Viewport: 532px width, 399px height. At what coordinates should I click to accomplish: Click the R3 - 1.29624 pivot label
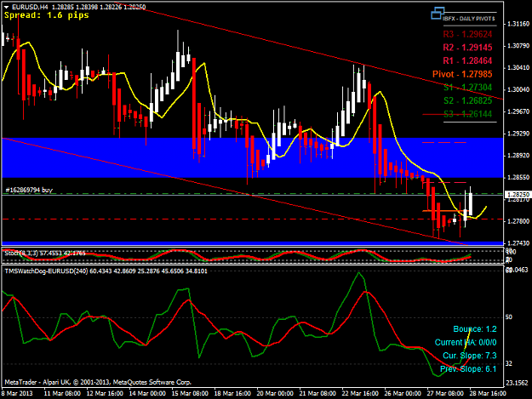click(467, 34)
